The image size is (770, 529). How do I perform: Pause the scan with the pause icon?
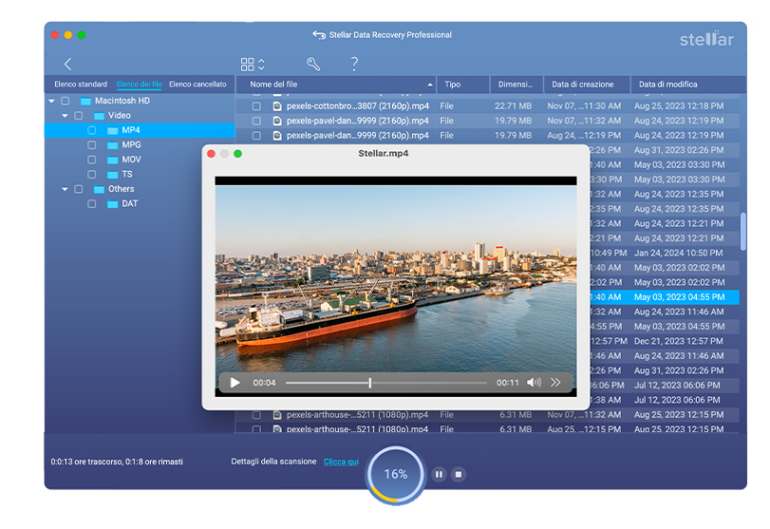pyautogui.click(x=439, y=474)
